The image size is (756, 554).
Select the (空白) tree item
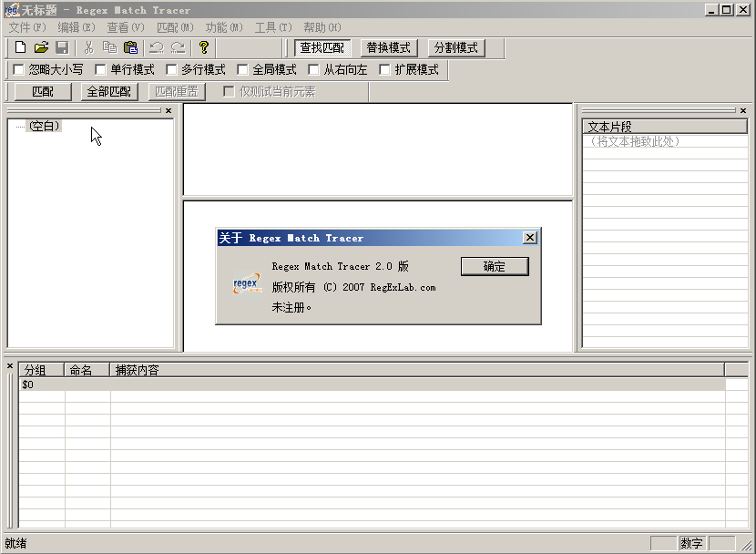coord(45,127)
